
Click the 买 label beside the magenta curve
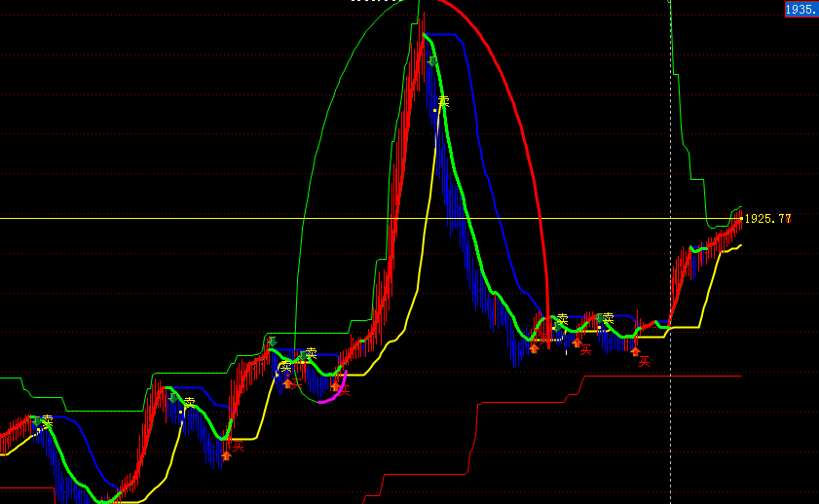tap(344, 391)
